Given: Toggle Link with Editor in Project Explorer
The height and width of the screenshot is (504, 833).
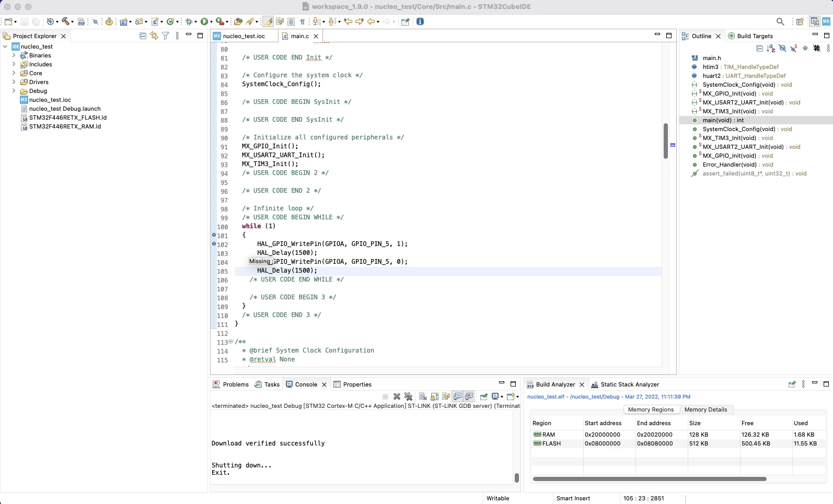Looking at the screenshot, I should (x=154, y=36).
